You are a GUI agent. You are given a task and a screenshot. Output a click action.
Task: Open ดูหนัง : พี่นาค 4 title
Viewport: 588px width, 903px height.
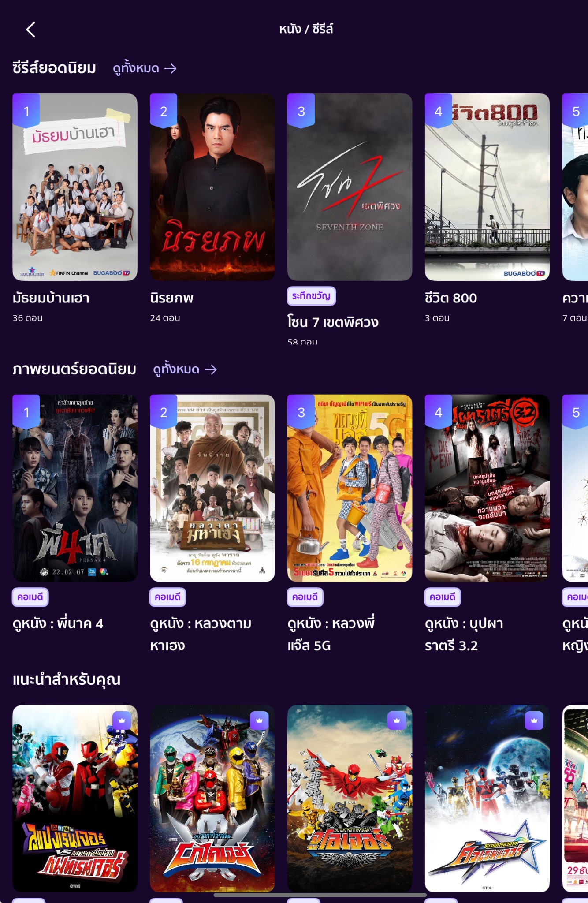[x=58, y=623]
